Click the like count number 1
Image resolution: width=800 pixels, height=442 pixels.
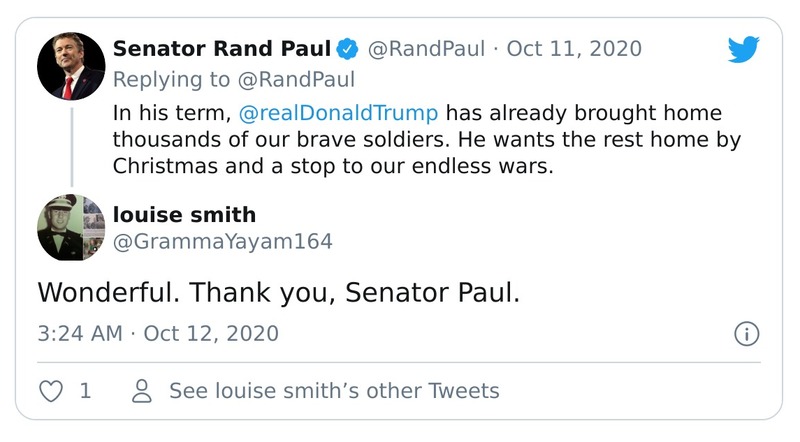[x=85, y=391]
